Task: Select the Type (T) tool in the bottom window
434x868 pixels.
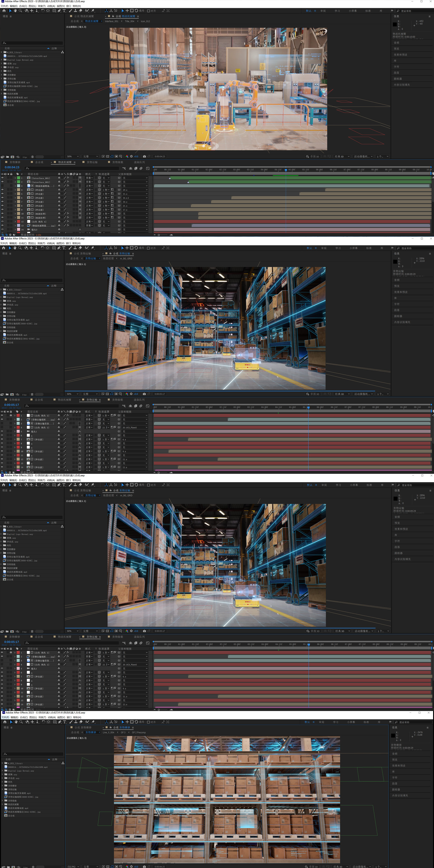Action: click(x=65, y=722)
